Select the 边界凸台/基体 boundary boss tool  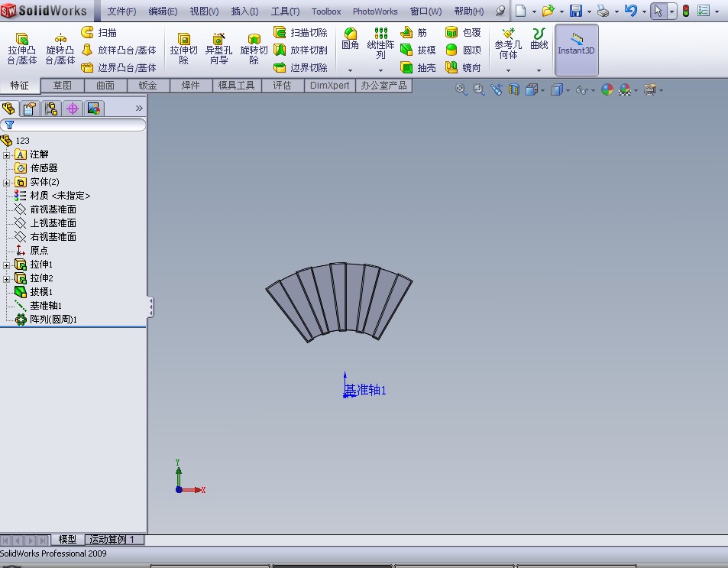pyautogui.click(x=119, y=68)
